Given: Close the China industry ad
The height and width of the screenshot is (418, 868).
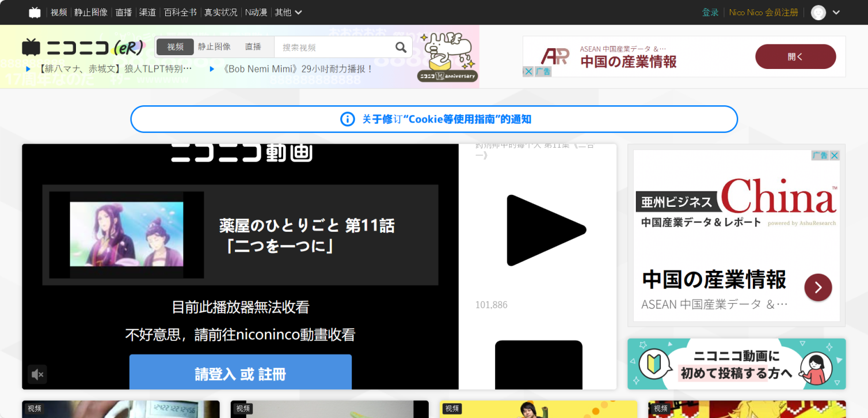Looking at the screenshot, I should coord(834,155).
